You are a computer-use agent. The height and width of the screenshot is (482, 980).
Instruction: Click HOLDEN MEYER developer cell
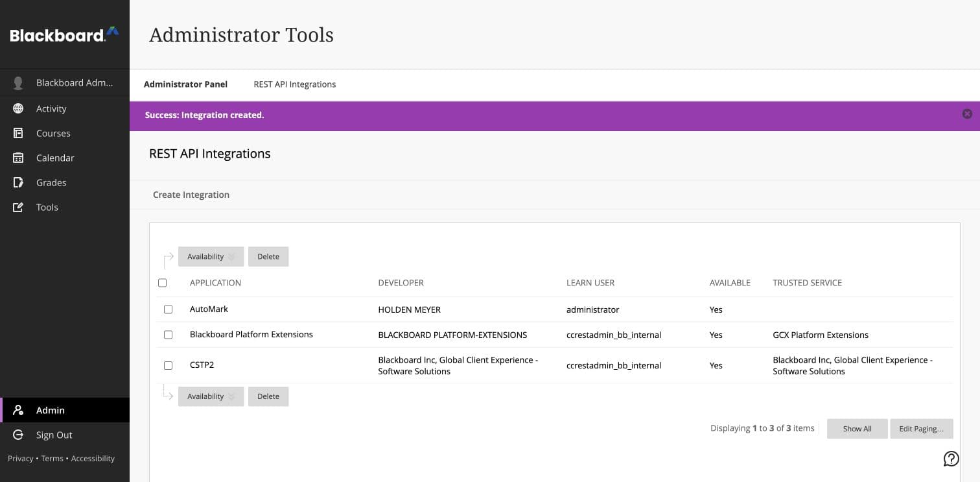click(x=409, y=310)
